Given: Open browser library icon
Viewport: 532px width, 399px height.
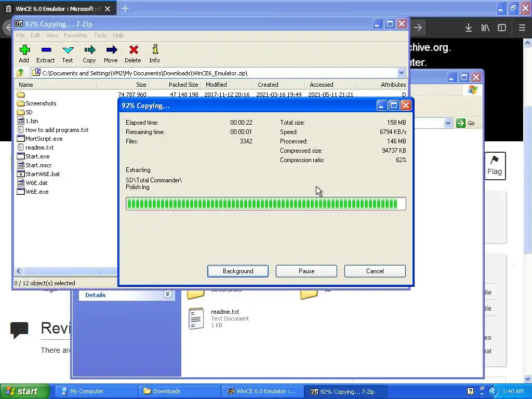Looking at the screenshot, I should pos(485,28).
